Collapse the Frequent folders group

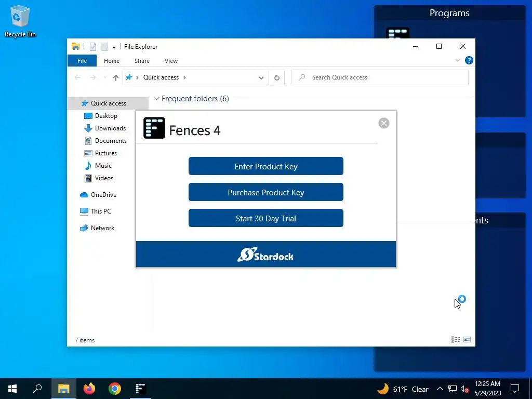pyautogui.click(x=156, y=99)
